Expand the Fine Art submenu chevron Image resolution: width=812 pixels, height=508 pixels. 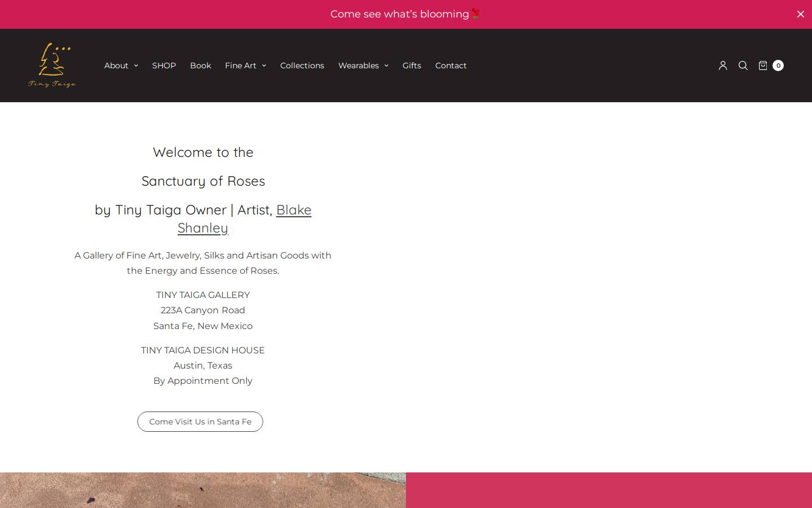coord(264,65)
